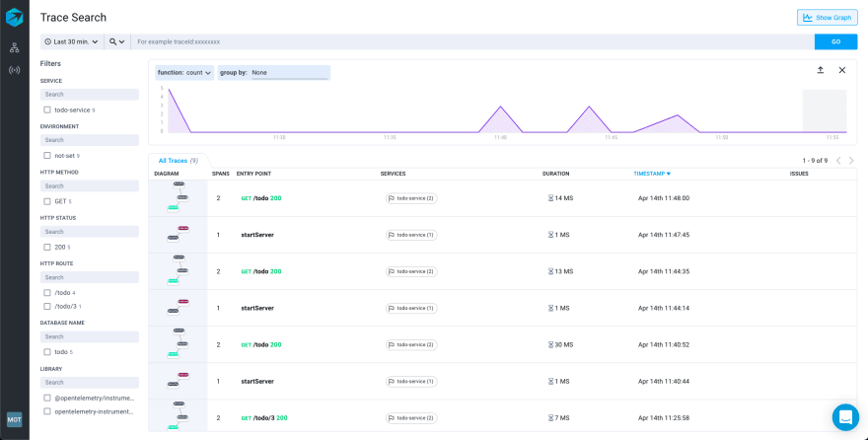Screen dimensions: 868x440
Task: Check the 200 HTTP status filter
Action: (x=47, y=247)
